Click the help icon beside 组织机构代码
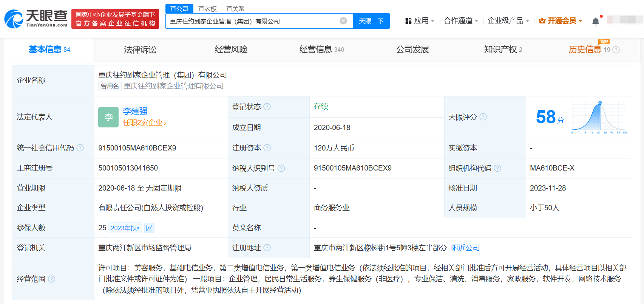 pyautogui.click(x=497, y=168)
